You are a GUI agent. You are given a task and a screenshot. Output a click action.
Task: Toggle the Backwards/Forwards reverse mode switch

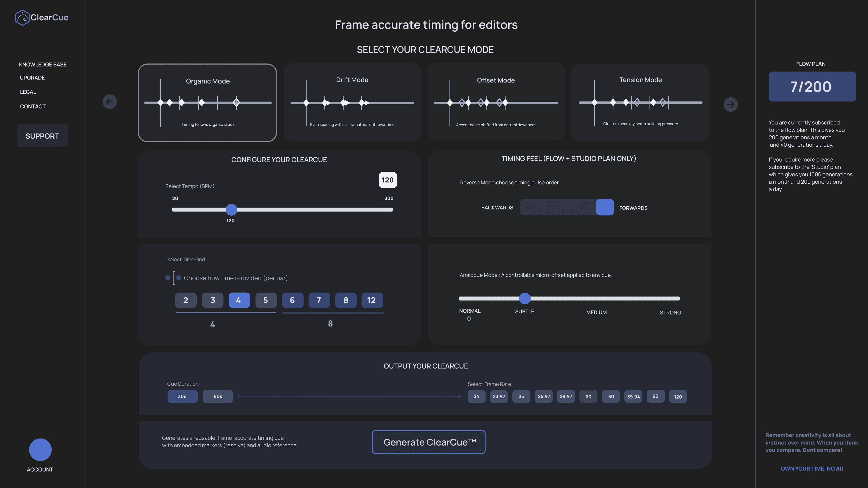[x=567, y=207]
